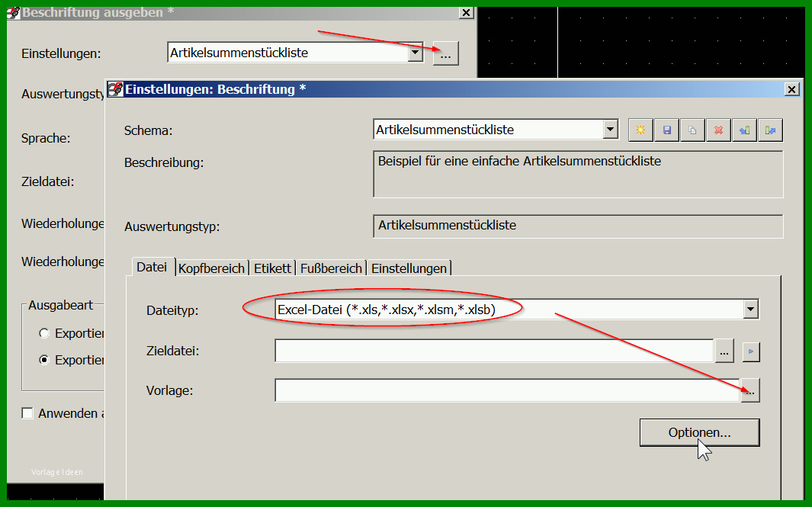Close the Beschriftung ausgeben window
Image resolution: width=812 pixels, height=507 pixels.
(466, 12)
